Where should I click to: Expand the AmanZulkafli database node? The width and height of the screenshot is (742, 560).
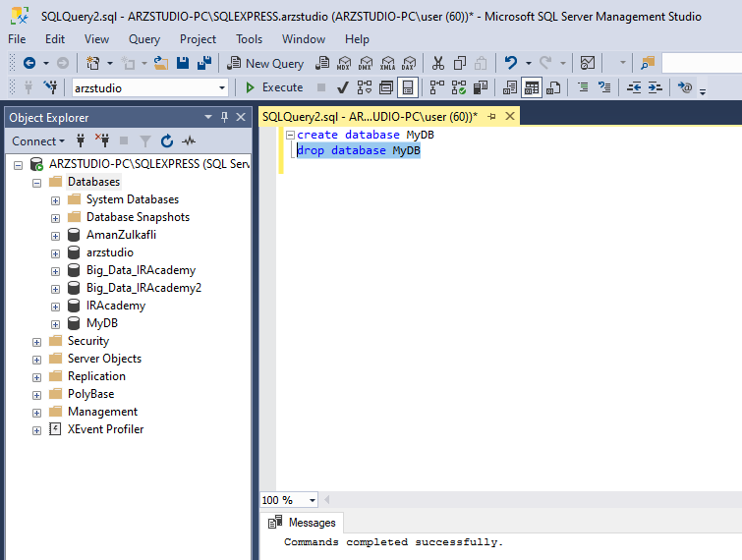[x=55, y=236]
